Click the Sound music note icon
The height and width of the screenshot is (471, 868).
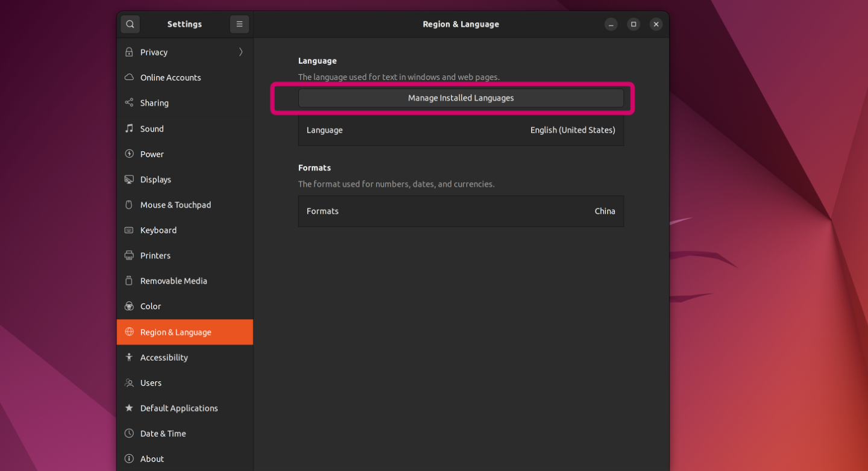pyautogui.click(x=129, y=129)
